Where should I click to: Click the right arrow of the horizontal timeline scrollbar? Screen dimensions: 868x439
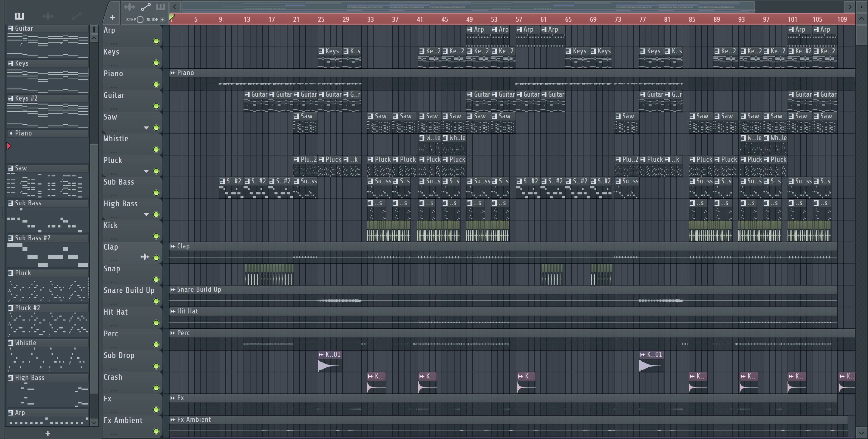pyautogui.click(x=850, y=6)
